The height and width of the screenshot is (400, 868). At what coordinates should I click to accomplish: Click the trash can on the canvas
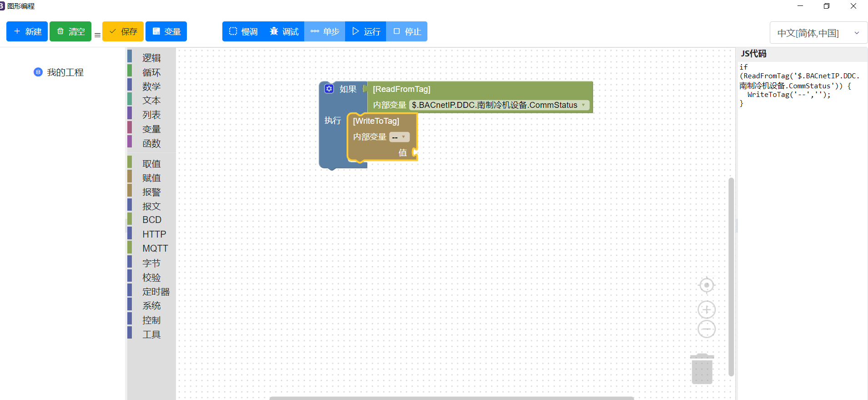point(702,369)
